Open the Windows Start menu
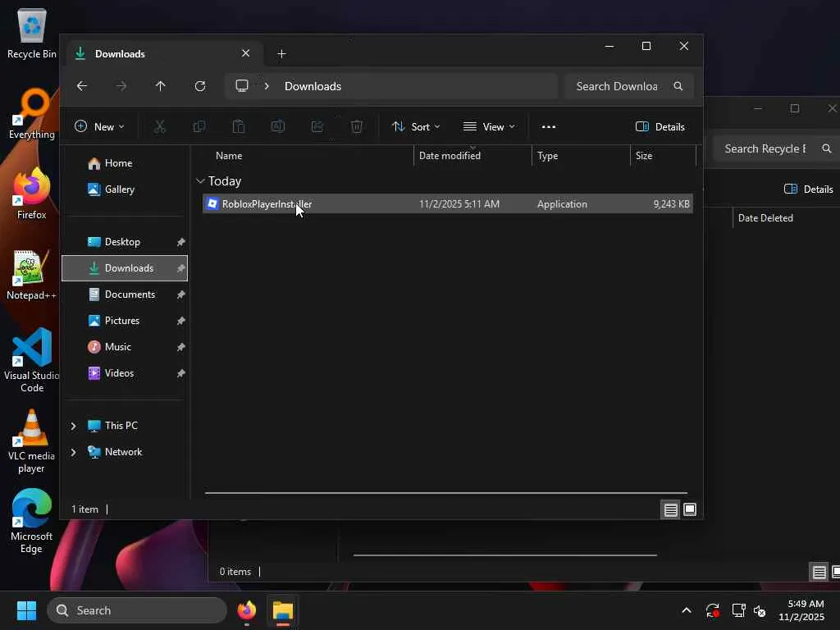 pos(26,610)
